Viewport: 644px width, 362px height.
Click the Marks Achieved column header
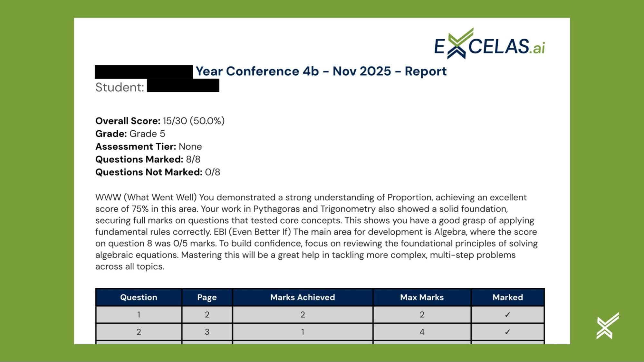click(x=303, y=297)
